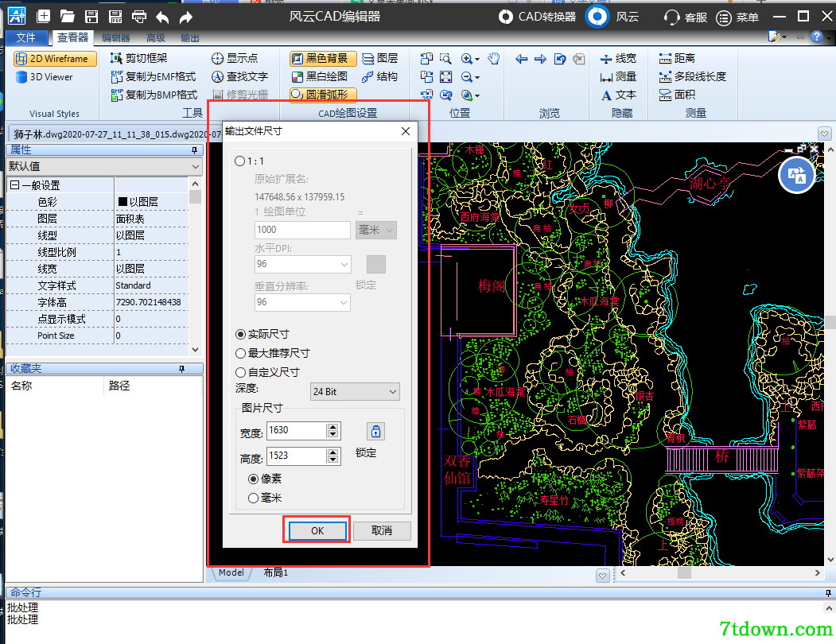Screen dimensions: 836x644
Task: Choose the 最大推荐尺寸 radio option
Action: [x=272, y=353]
